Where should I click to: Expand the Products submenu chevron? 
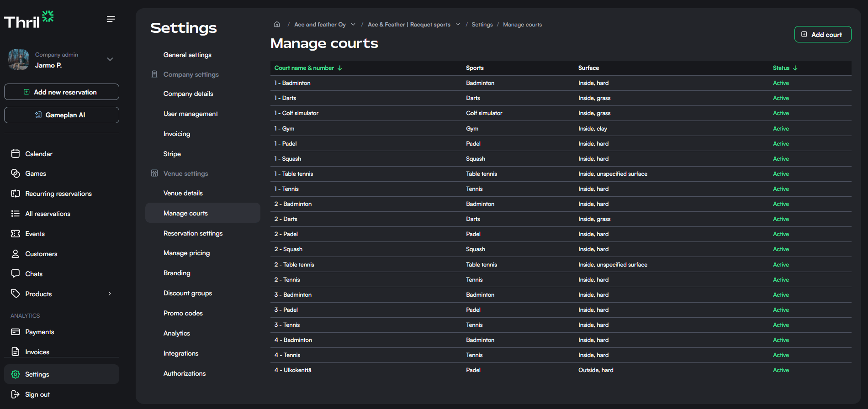pyautogui.click(x=110, y=294)
